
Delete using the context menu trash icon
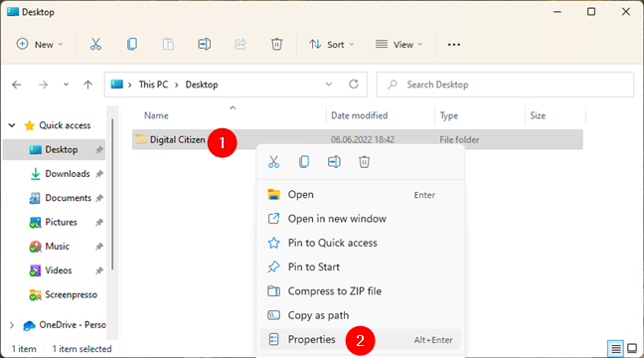364,162
